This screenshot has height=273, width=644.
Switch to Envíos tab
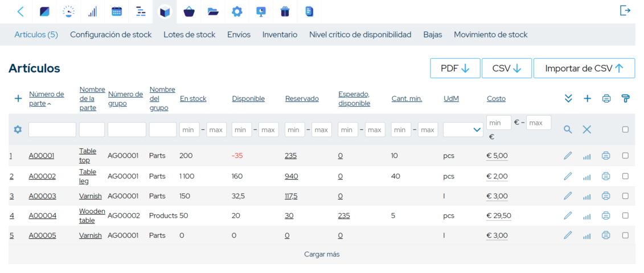(239, 35)
